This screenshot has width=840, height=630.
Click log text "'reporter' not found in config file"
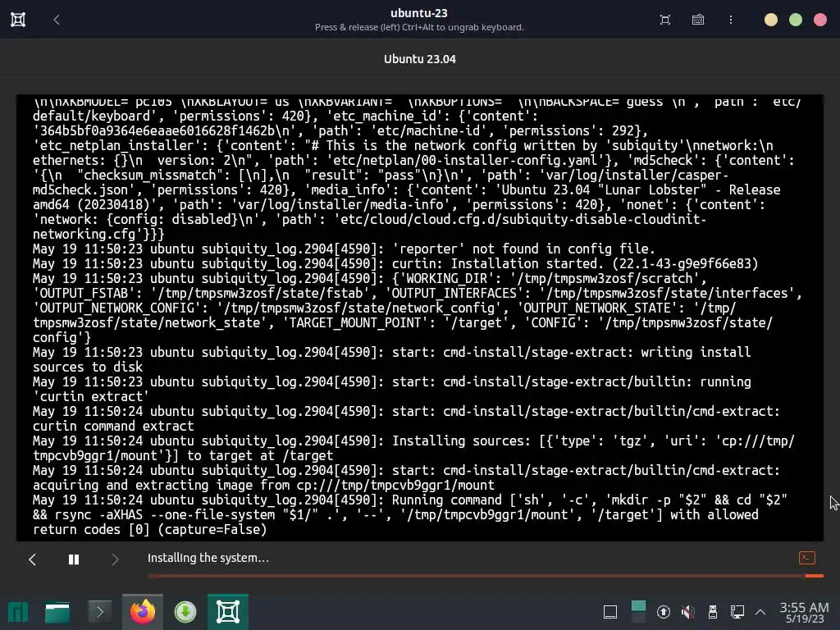coord(523,249)
